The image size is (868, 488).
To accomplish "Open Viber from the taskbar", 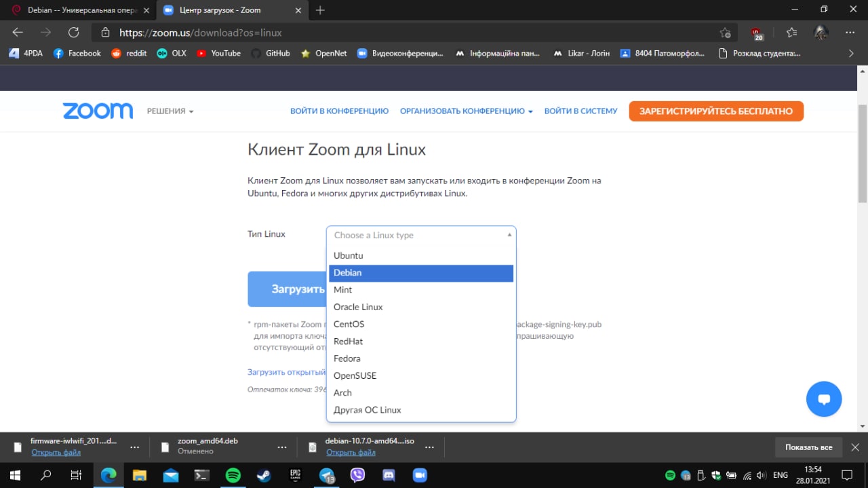I will [357, 475].
